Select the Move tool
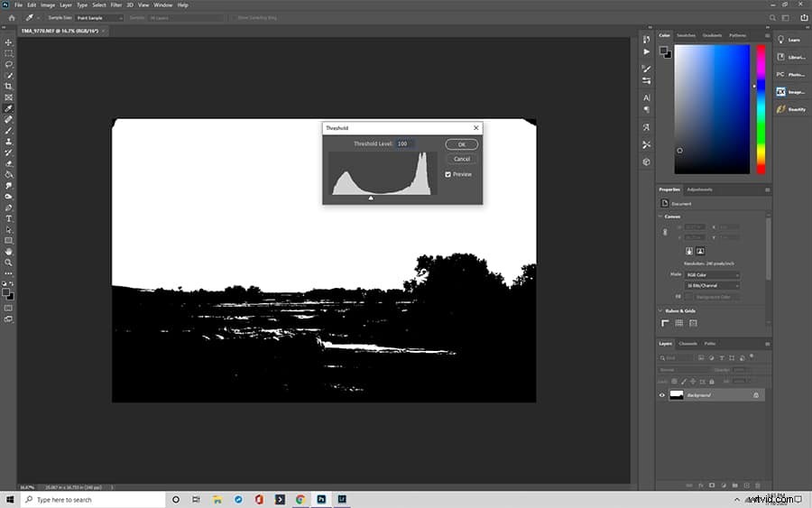The width and height of the screenshot is (812, 508). click(8, 42)
